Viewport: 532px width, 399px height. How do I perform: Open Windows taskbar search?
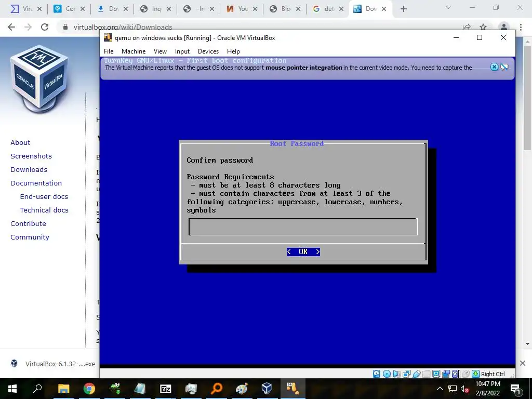click(37, 389)
